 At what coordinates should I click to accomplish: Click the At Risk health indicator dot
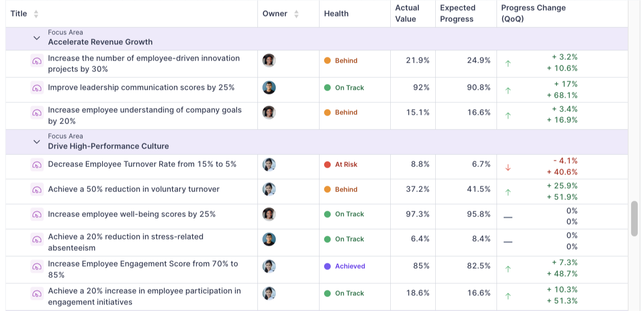329,164
